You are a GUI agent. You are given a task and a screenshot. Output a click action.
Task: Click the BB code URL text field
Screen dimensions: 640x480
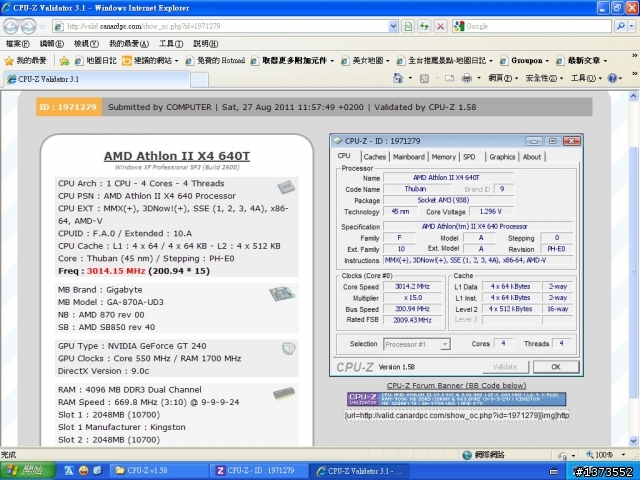[456, 416]
